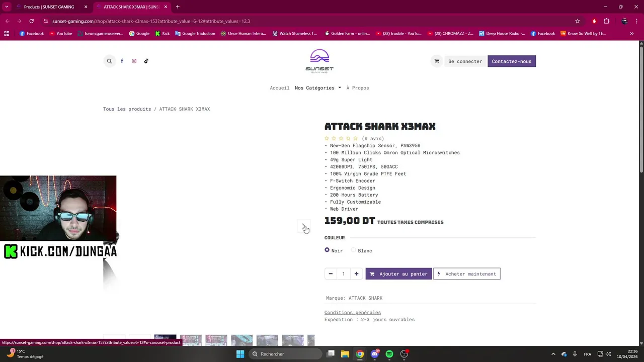The width and height of the screenshot is (644, 362).
Task: Bookmark this page with star icon
Action: [578, 21]
